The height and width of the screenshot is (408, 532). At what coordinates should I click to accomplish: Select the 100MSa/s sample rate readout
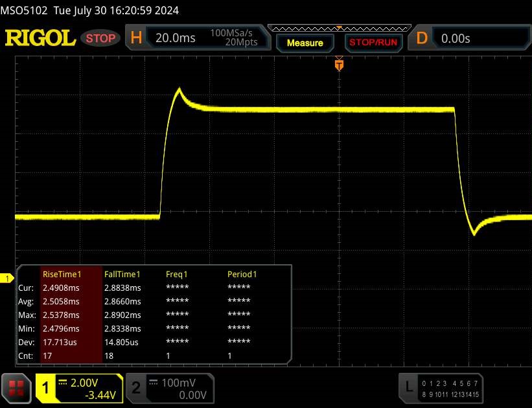click(x=231, y=33)
